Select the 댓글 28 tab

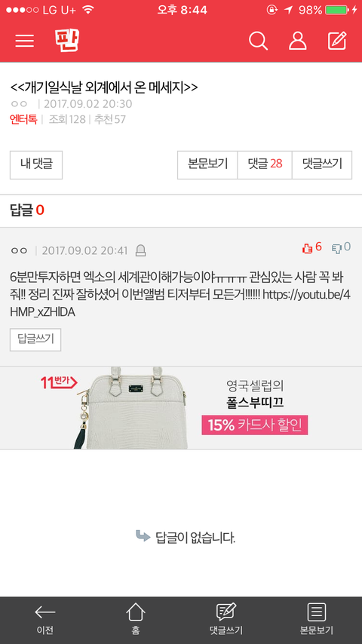coord(265,164)
